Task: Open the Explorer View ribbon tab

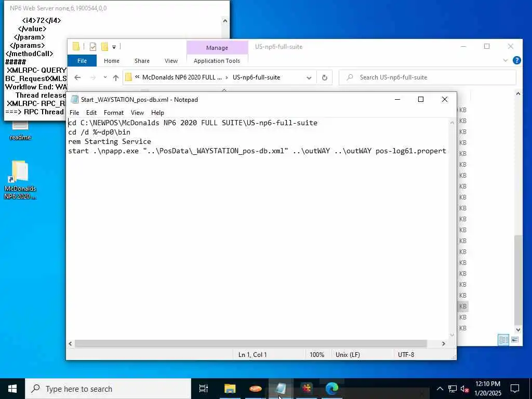Action: (x=171, y=61)
